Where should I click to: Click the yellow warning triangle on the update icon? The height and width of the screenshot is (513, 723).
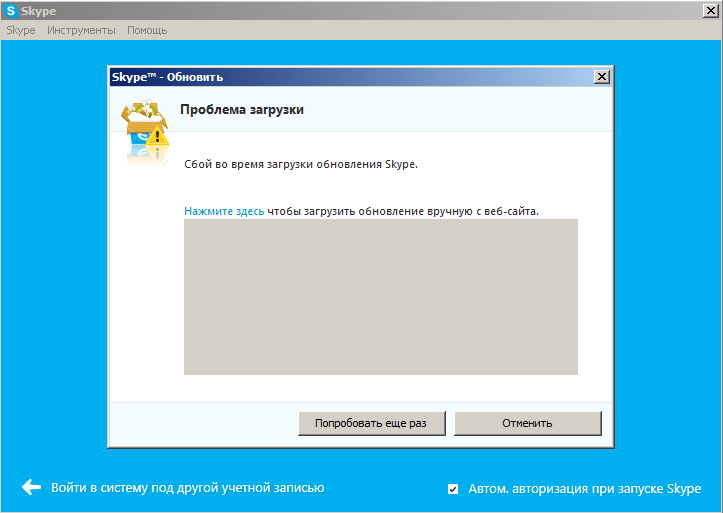click(157, 139)
